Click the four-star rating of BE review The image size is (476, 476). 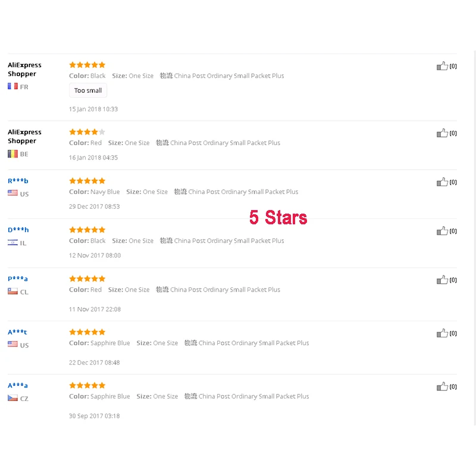tap(87, 132)
